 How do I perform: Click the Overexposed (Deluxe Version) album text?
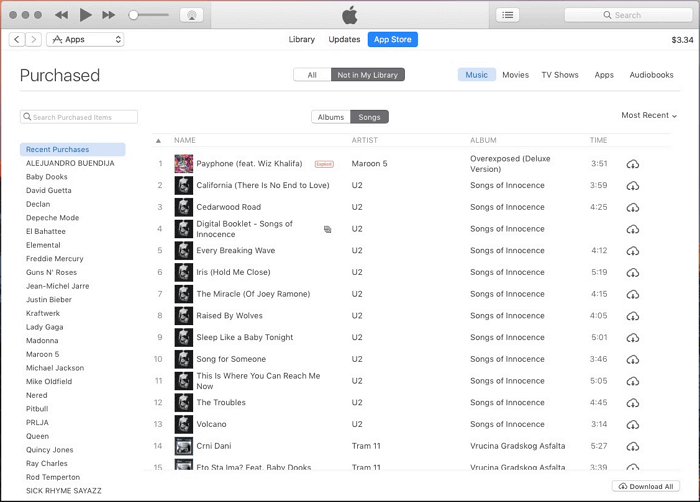click(510, 164)
